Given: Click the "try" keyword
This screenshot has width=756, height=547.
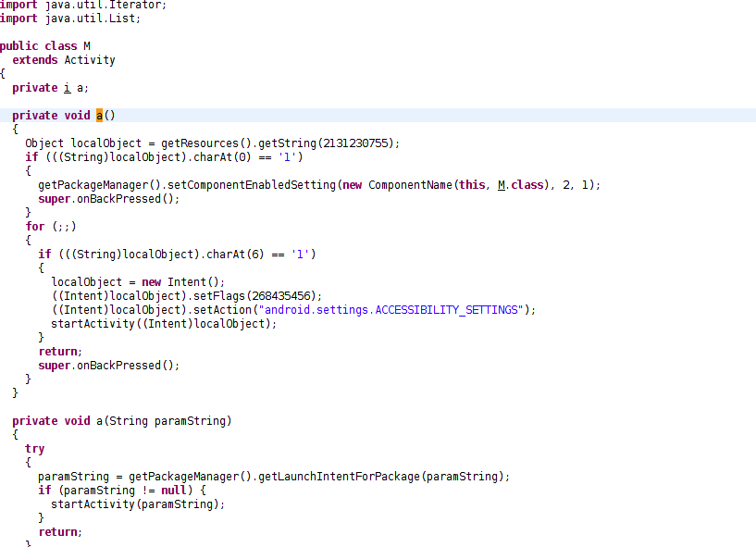Looking at the screenshot, I should 34,449.
